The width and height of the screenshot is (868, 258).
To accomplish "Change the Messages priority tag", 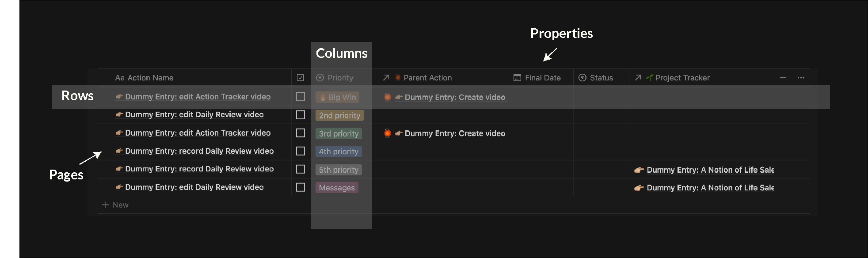I will 337,188.
